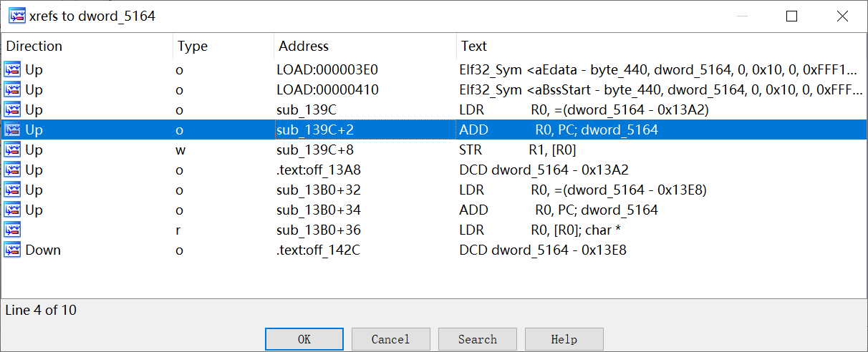868x352 pixels.
Task: Click xref icon beside first sub_139C row
Action: point(12,110)
